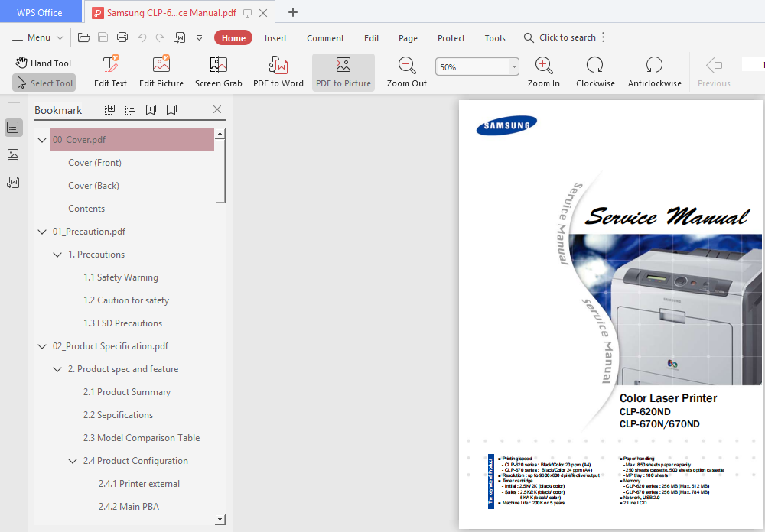Open the 'Cover (Back)' bookmark
This screenshot has height=532, width=765.
pos(93,185)
